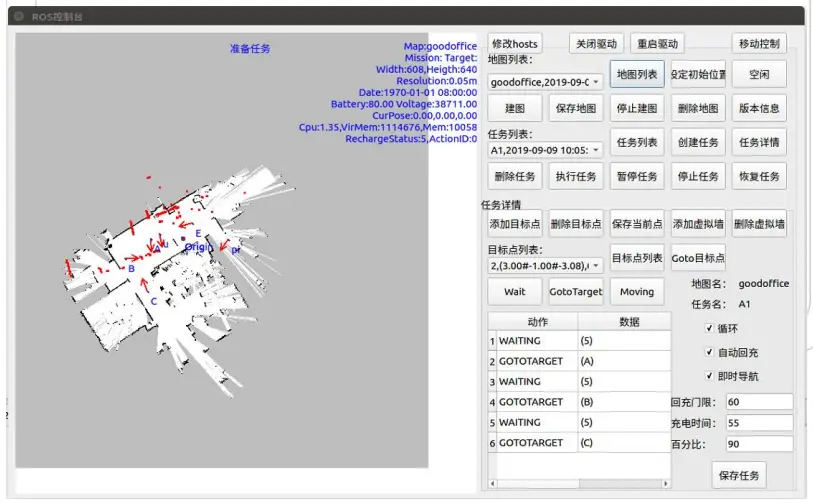Click the action table horizontal scrollbar
Image resolution: width=813 pixels, height=504 pixels.
click(578, 484)
